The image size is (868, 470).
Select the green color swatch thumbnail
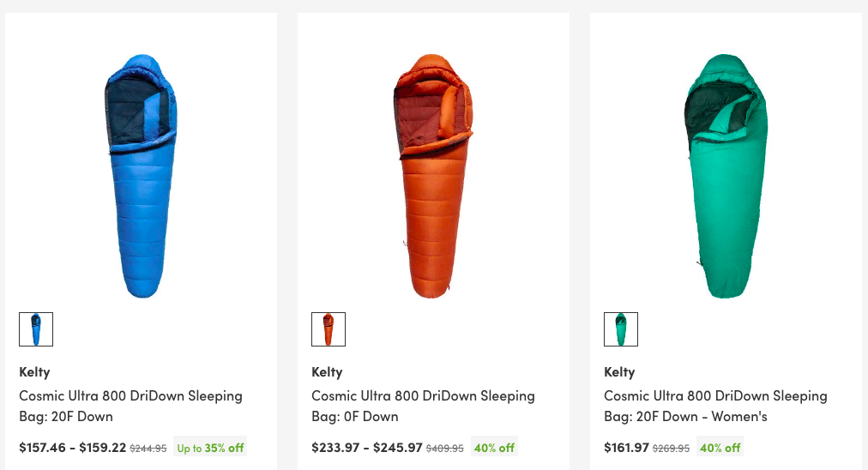[621, 329]
